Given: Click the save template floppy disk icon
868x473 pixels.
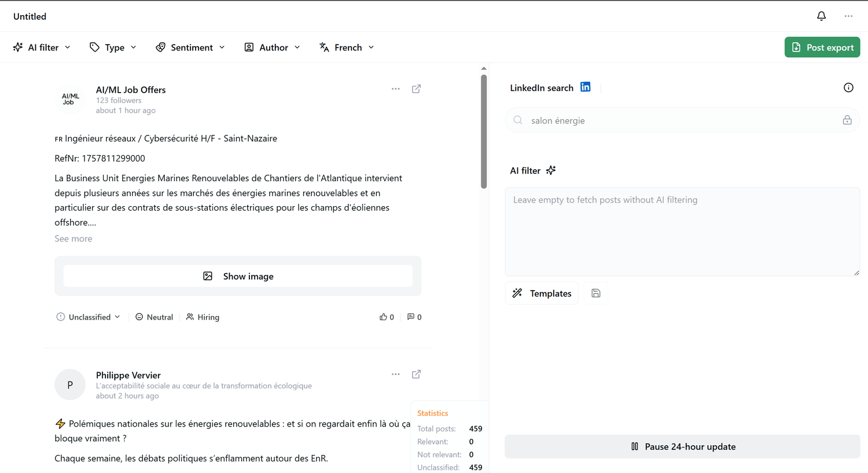Looking at the screenshot, I should (x=596, y=293).
